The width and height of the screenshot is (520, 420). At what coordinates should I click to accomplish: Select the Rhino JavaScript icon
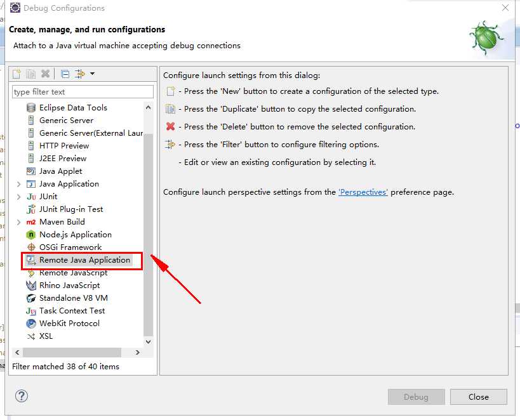coord(31,285)
